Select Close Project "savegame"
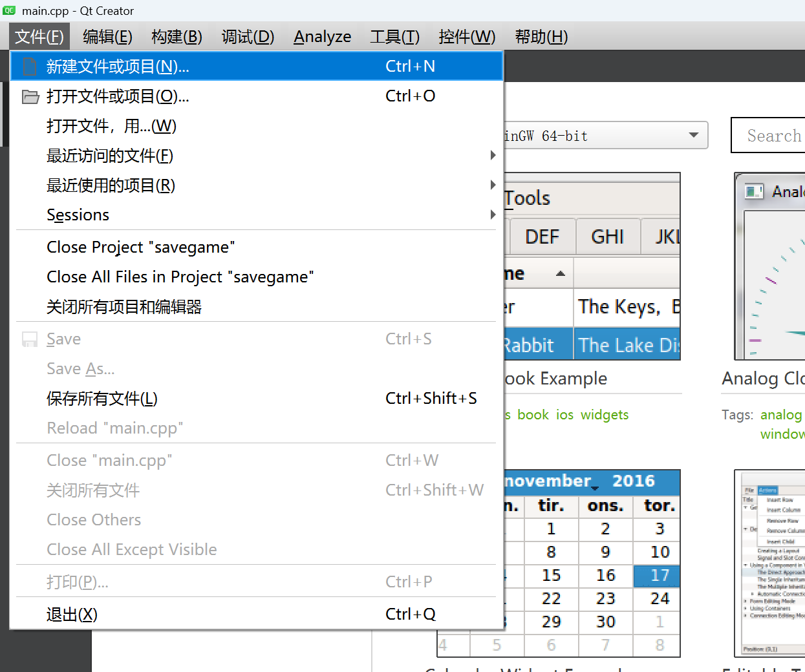This screenshot has width=805, height=672. (257, 247)
